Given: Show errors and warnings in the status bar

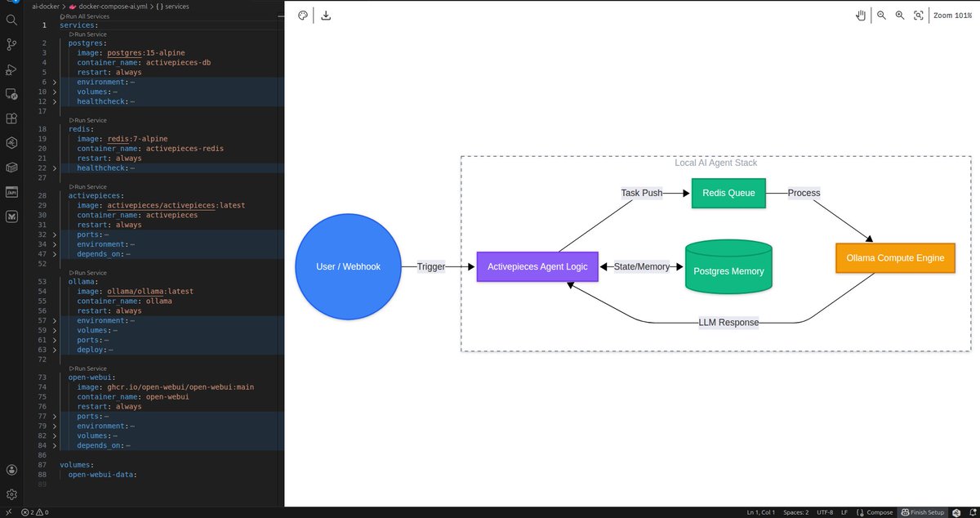Looking at the screenshot, I should click(x=35, y=512).
